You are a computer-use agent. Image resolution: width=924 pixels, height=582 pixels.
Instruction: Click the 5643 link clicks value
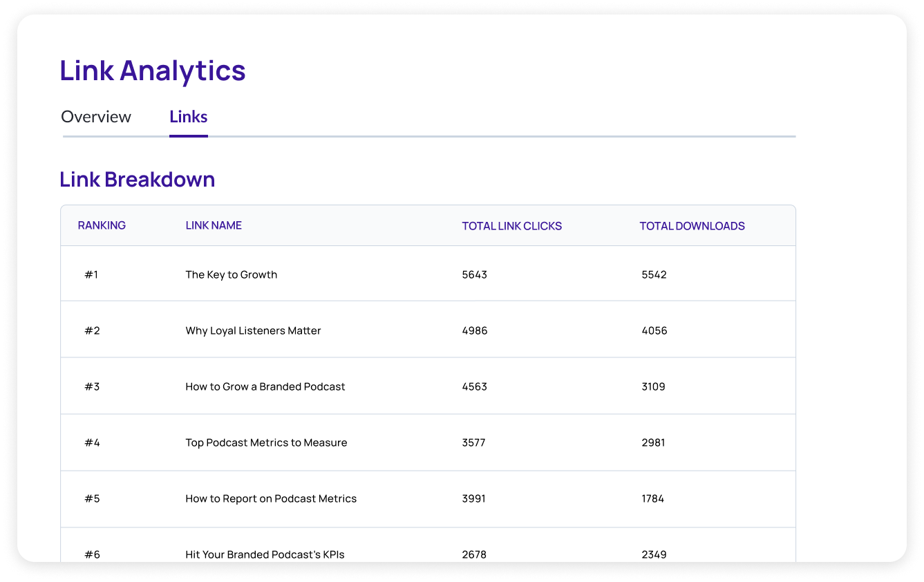coord(474,274)
